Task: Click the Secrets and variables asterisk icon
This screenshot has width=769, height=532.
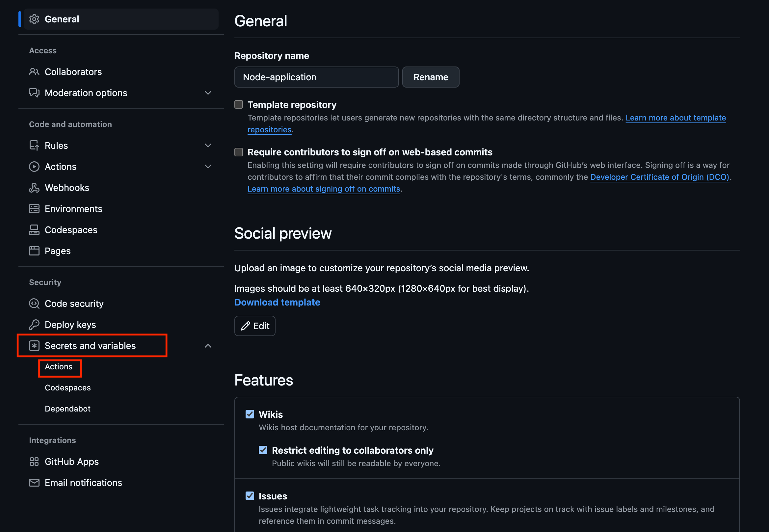Action: (x=34, y=346)
